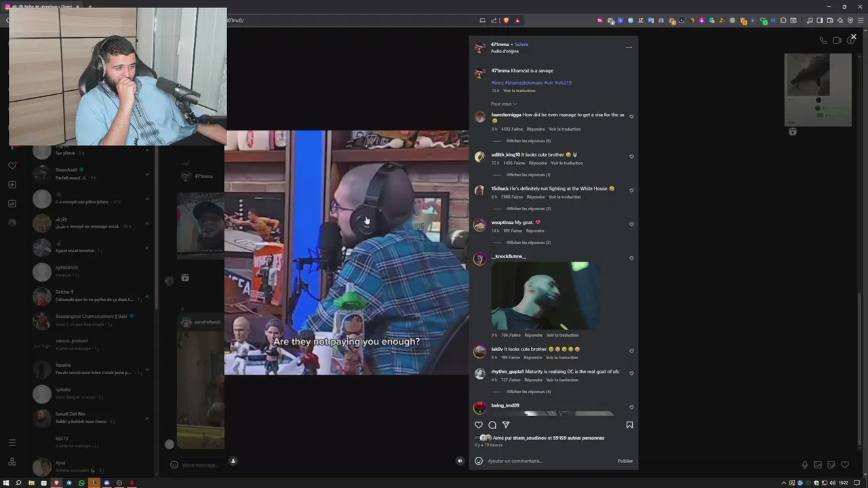868x488 pixels.
Task: Open the sassou_podcast conversation
Action: point(92,344)
